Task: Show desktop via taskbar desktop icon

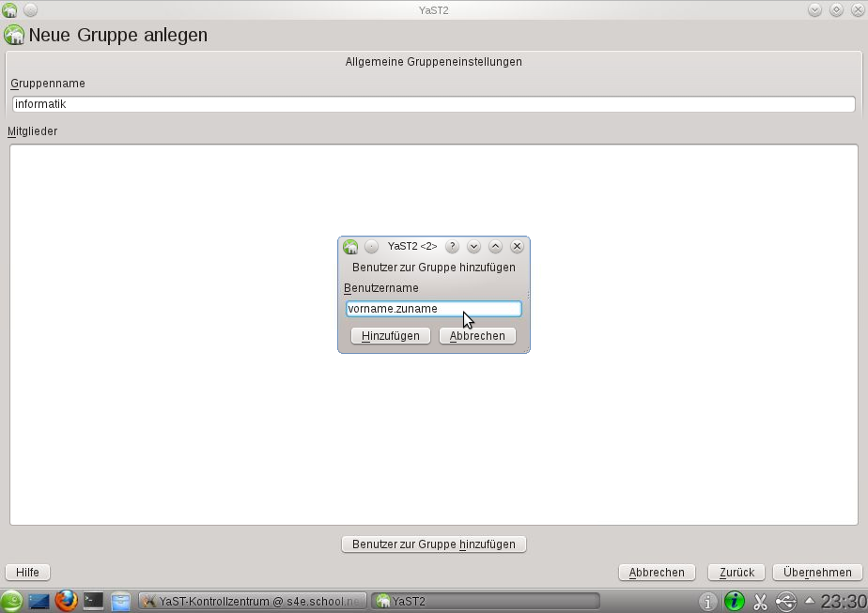Action: pos(39,602)
